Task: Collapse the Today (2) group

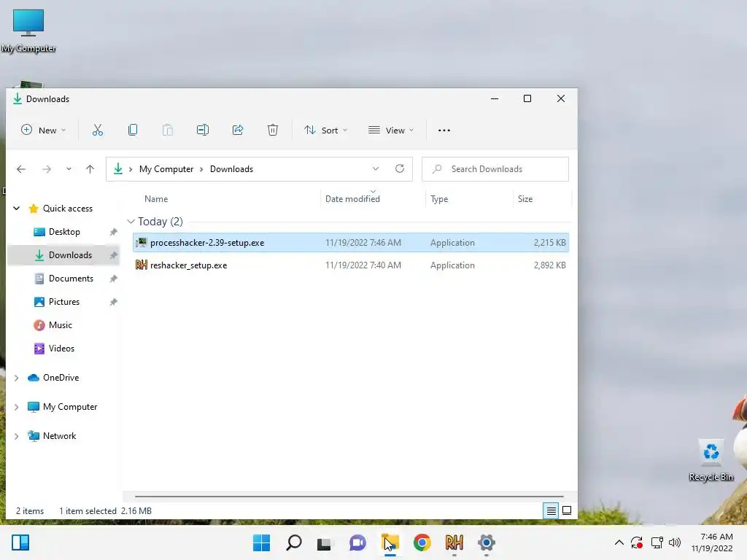Action: [131, 222]
